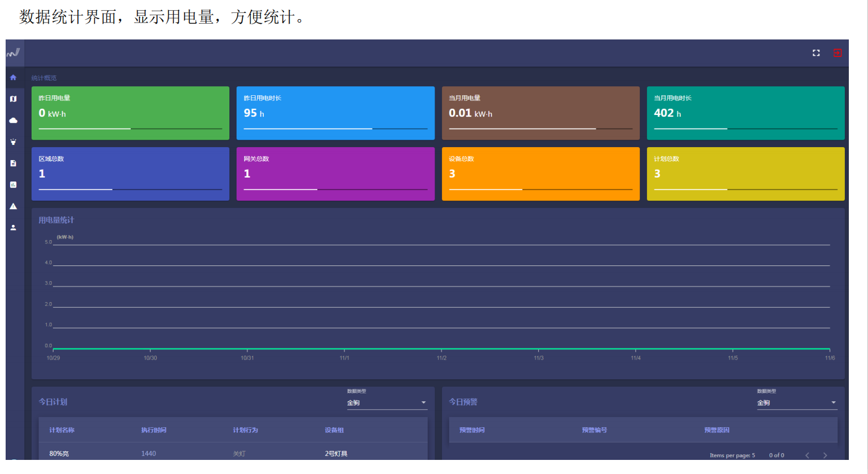This screenshot has height=474, width=868.
Task: Toggle fullscreen mode in top bar
Action: 816,53
